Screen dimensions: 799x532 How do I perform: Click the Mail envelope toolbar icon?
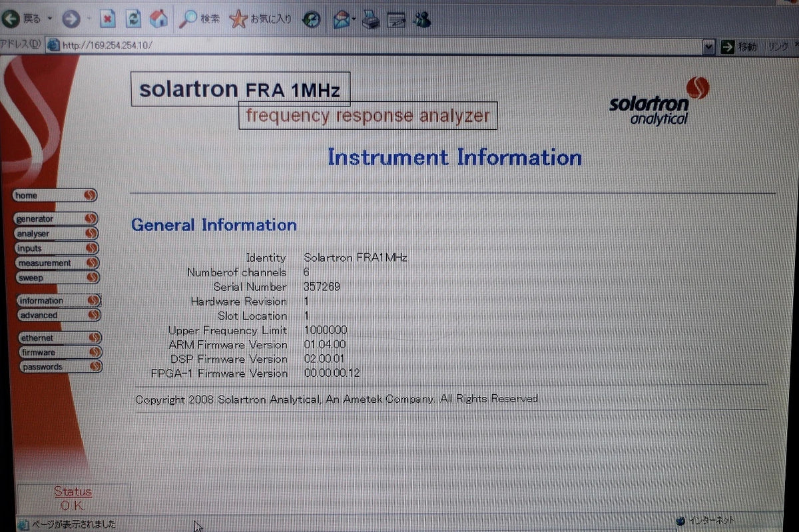[x=342, y=21]
